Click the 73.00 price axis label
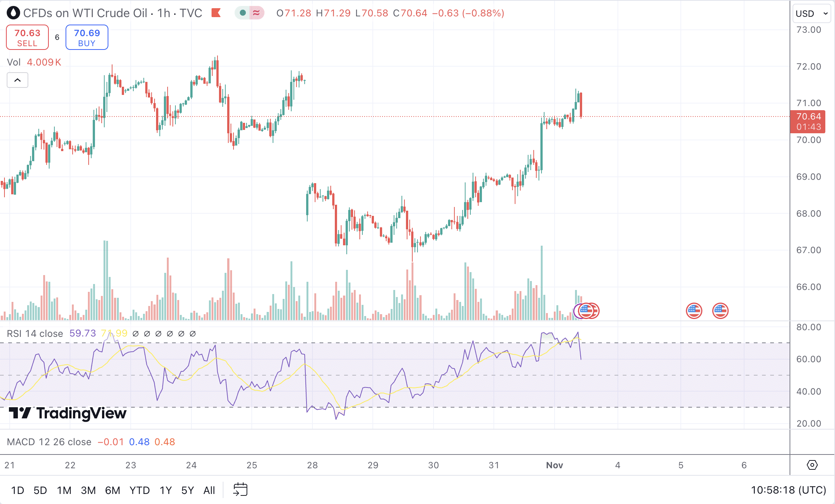The height and width of the screenshot is (504, 835). click(809, 30)
